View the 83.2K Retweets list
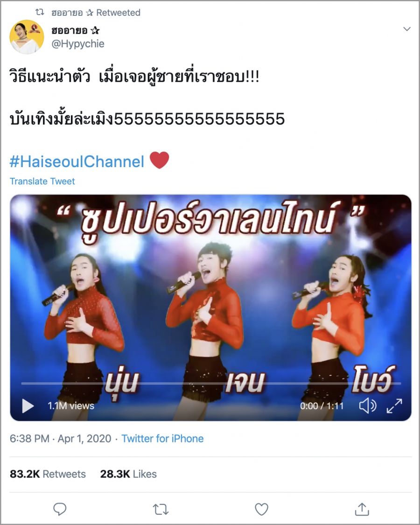420x525 pixels. pos(48,474)
